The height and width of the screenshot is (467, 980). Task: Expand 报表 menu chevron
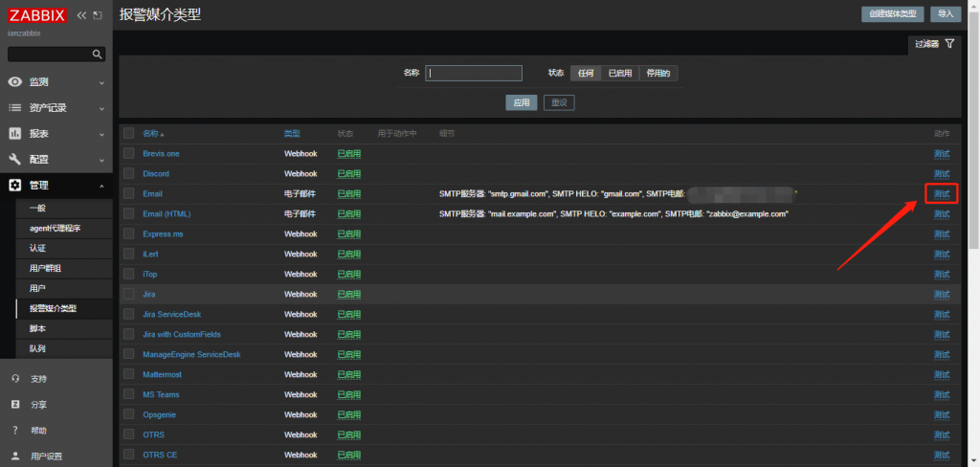pos(101,134)
